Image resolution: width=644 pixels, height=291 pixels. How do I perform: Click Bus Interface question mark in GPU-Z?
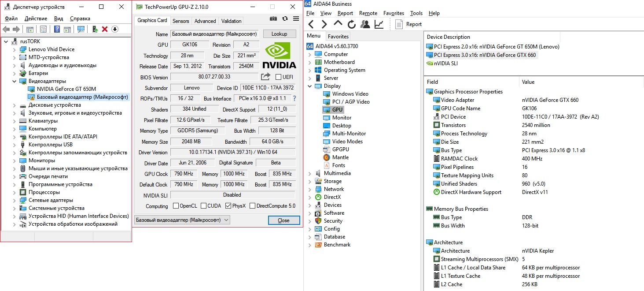(x=294, y=98)
